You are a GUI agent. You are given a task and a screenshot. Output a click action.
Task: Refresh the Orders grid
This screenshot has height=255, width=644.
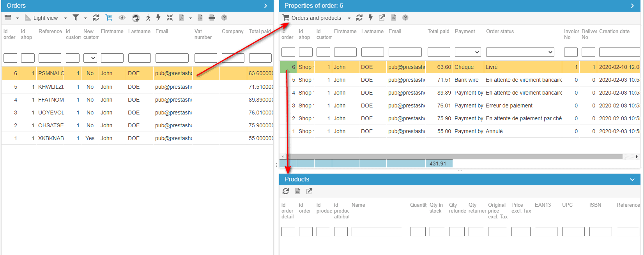pos(96,18)
